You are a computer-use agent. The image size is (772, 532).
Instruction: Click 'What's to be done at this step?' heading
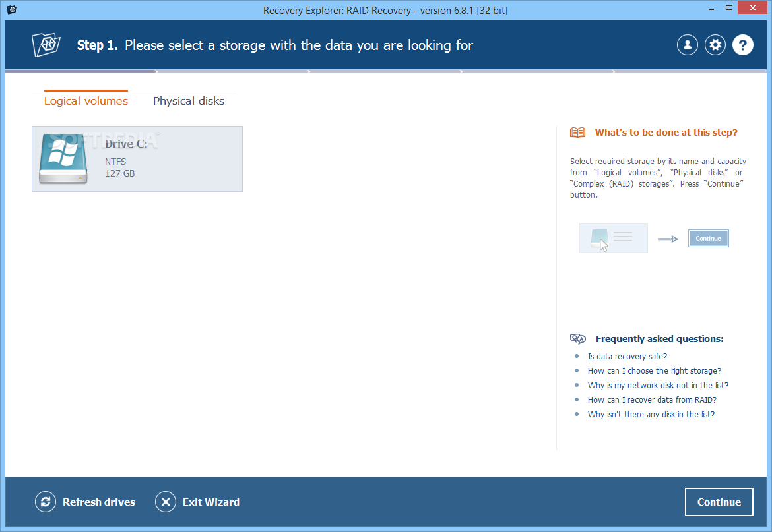click(x=666, y=133)
